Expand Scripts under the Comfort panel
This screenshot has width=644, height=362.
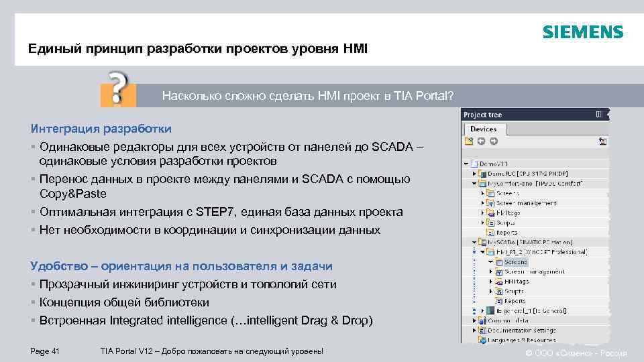482,223
